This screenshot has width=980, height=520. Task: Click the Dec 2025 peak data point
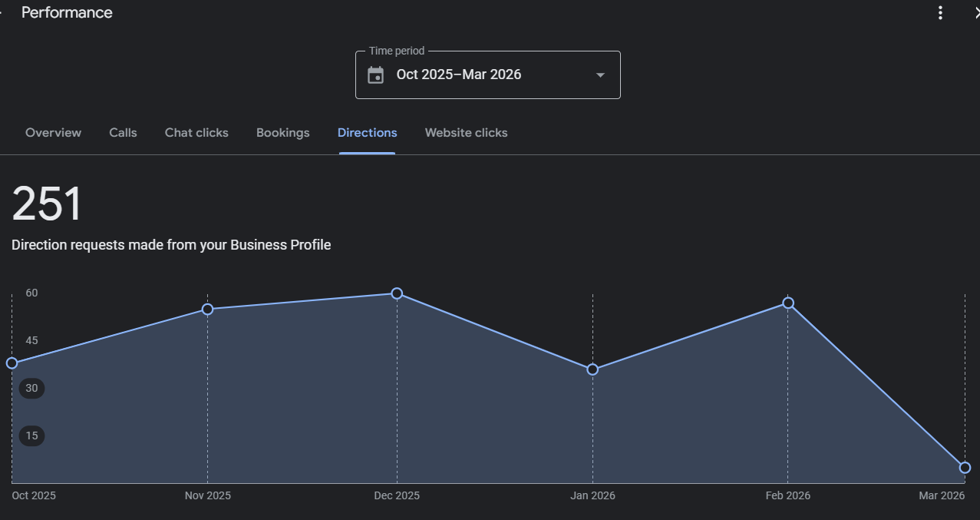click(397, 293)
